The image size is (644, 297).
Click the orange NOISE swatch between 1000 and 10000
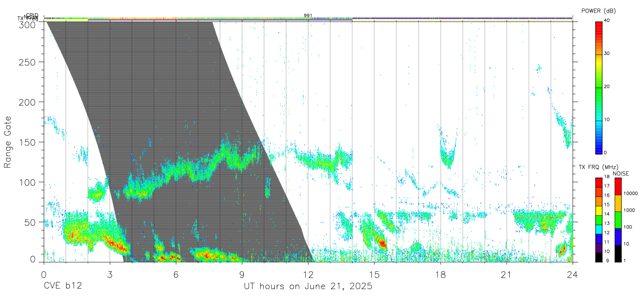618,203
